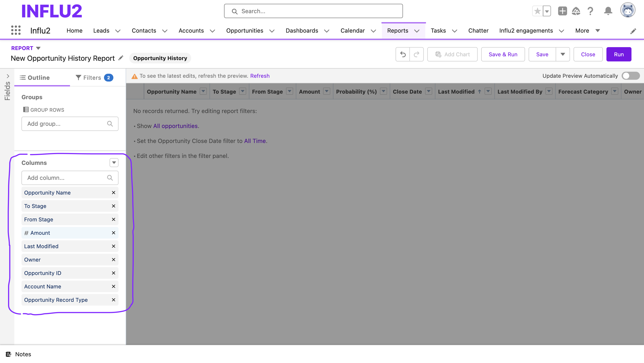Open the Save options dropdown arrow
Image resolution: width=644 pixels, height=363 pixels.
[563, 54]
